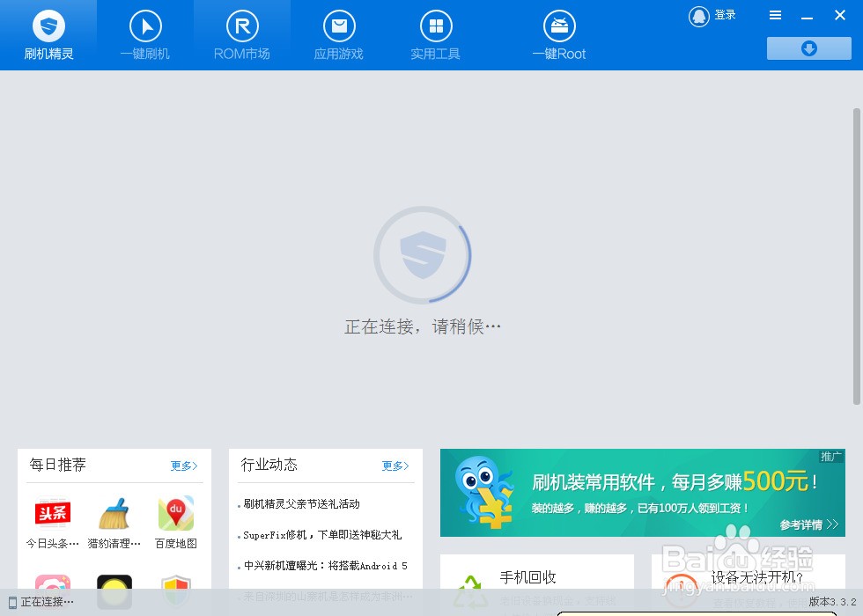The image size is (863, 616).
Task: Open the 实用工具 tab
Action: (436, 35)
